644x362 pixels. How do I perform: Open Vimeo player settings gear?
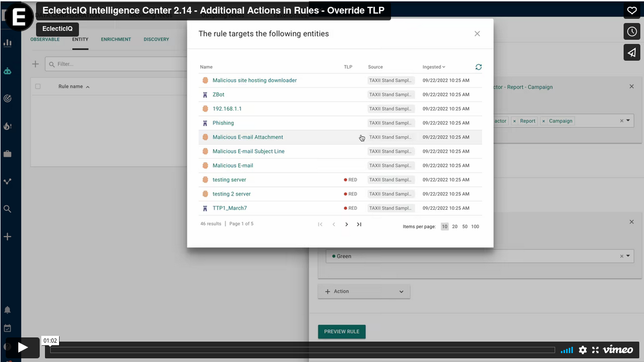coord(583,350)
